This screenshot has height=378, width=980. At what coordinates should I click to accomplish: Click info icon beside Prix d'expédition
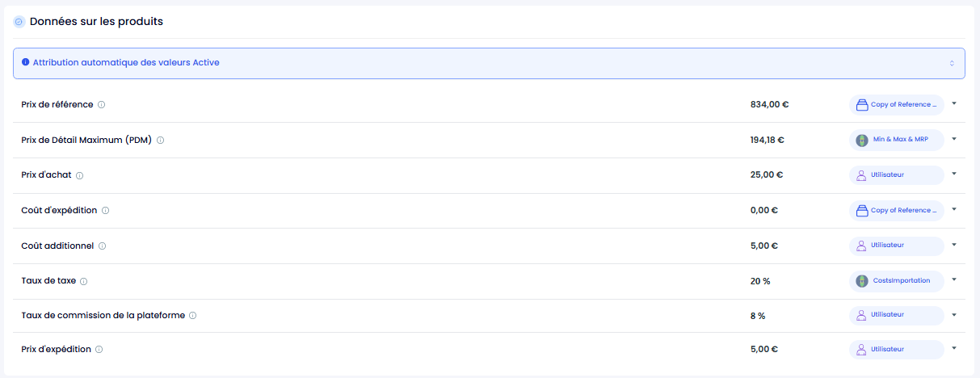pyautogui.click(x=99, y=350)
